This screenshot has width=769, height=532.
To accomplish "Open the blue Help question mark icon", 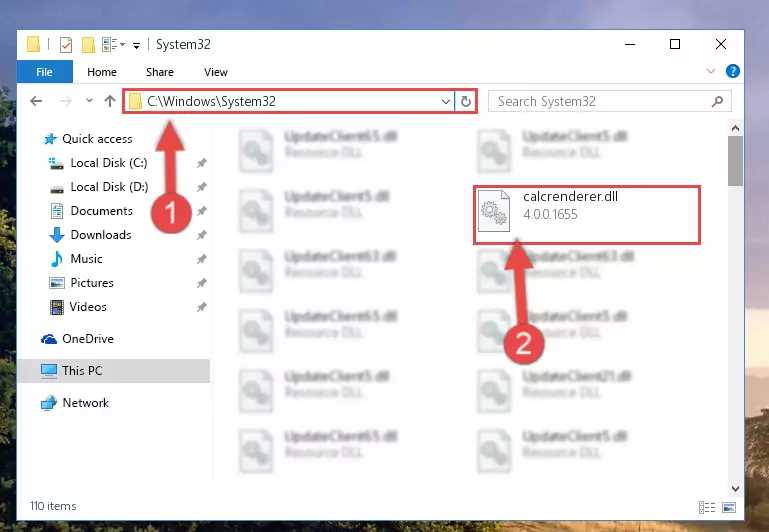I will pyautogui.click(x=732, y=72).
